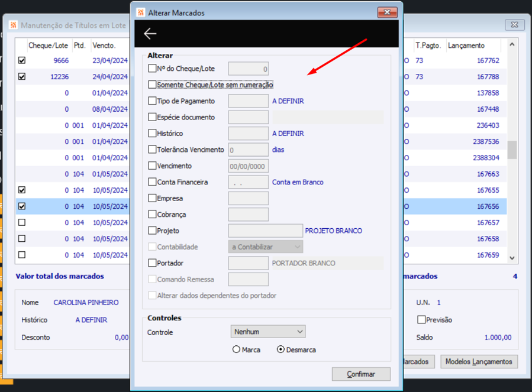This screenshot has width=532, height=392.
Task: Click the Histórico code field
Action: [x=249, y=134]
